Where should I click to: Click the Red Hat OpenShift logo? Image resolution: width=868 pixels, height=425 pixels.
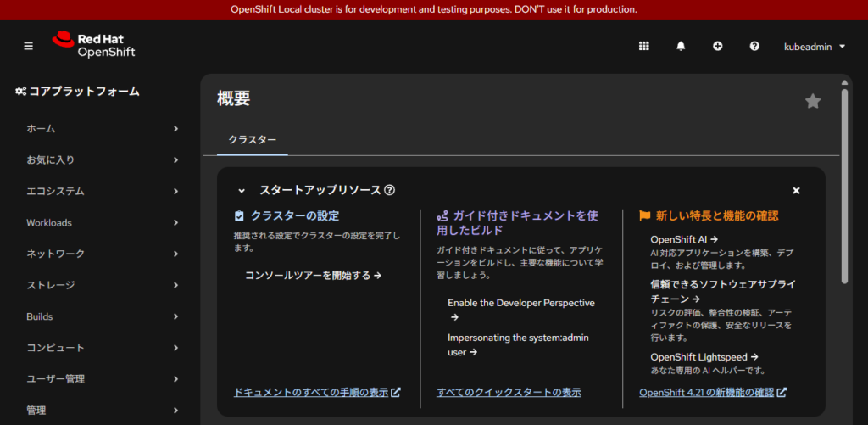[93, 46]
